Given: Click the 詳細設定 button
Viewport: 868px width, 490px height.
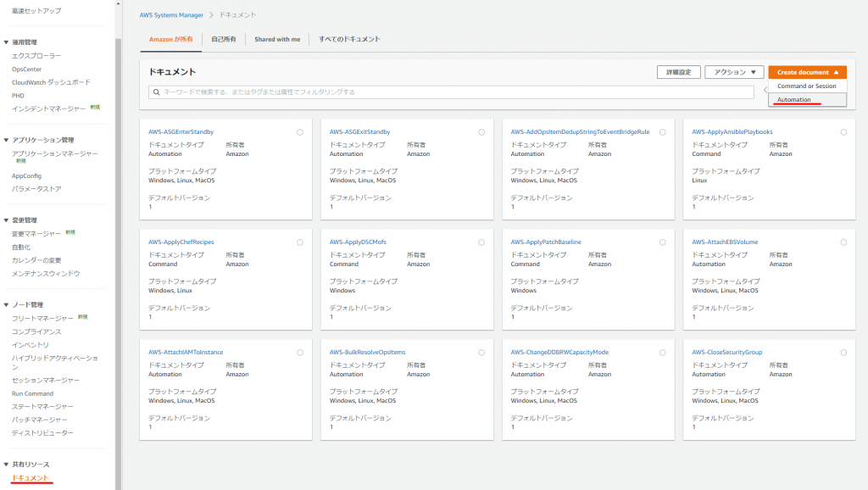Looking at the screenshot, I should click(x=679, y=72).
